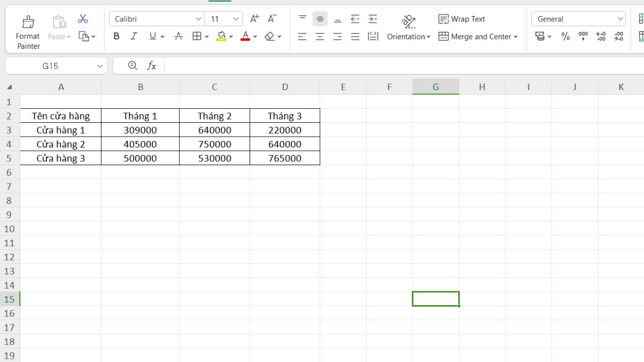The height and width of the screenshot is (362, 644).
Task: Select cell B3 containing 309000
Action: click(140, 130)
